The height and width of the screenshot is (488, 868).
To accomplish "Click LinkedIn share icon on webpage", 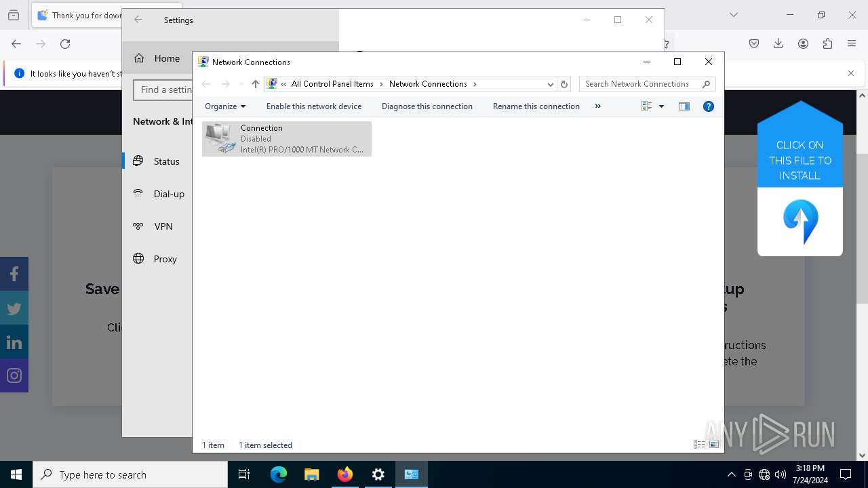I will (x=14, y=342).
